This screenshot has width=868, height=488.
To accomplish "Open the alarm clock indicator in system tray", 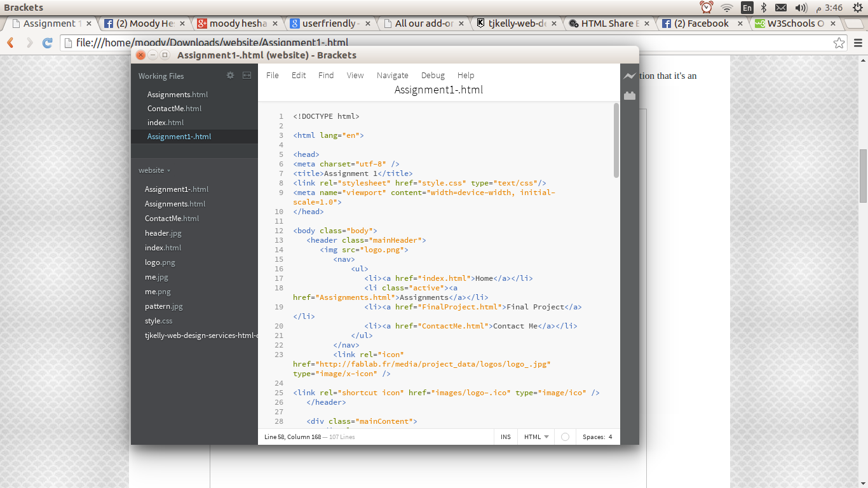I will pos(706,8).
